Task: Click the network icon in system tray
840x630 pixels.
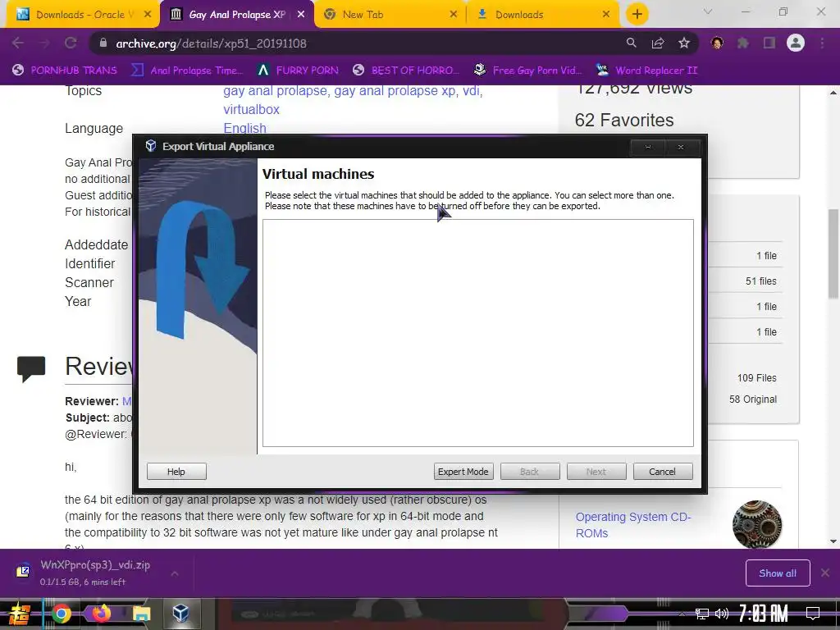Action: 702,614
